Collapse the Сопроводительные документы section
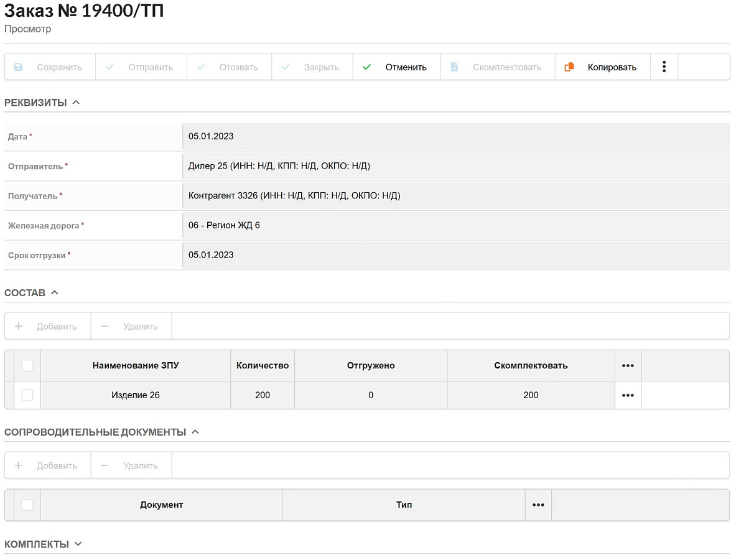The height and width of the screenshot is (560, 736). coord(195,432)
